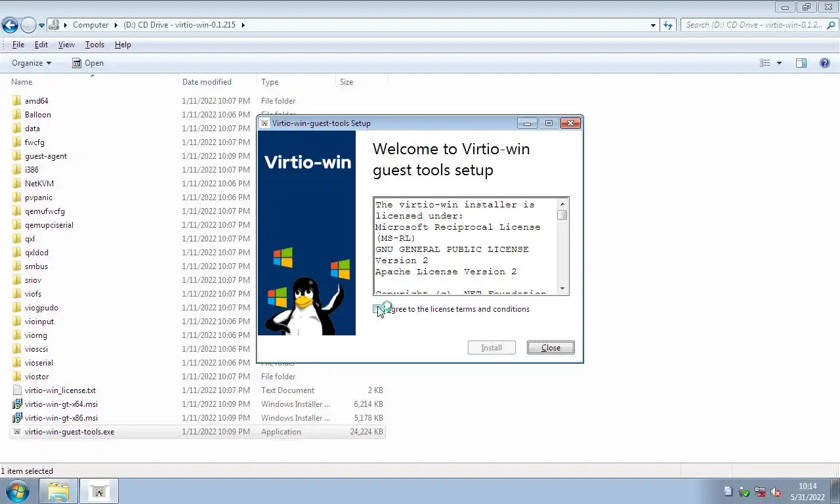
Task: Agree to the license terms checkbox
Action: click(378, 309)
